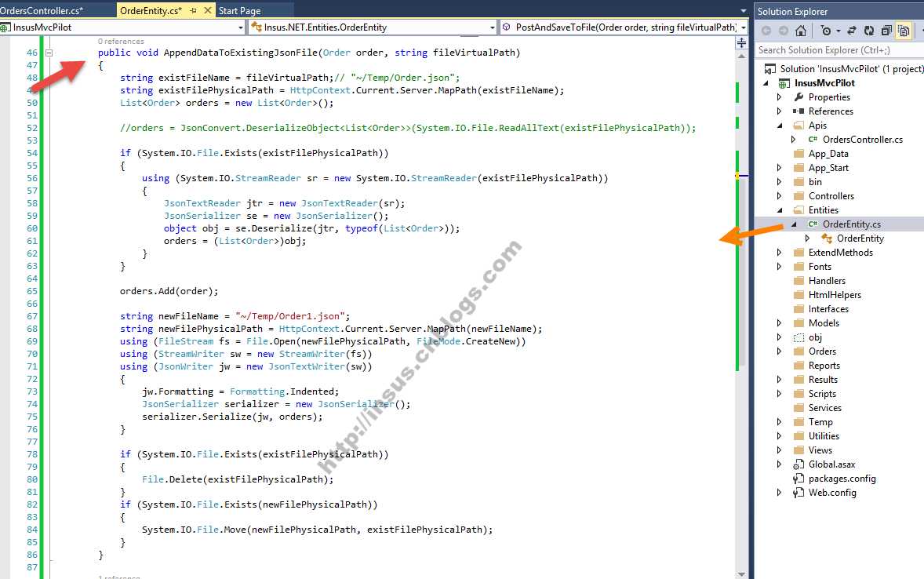
Task: Expand the Models folder
Action: [779, 323]
